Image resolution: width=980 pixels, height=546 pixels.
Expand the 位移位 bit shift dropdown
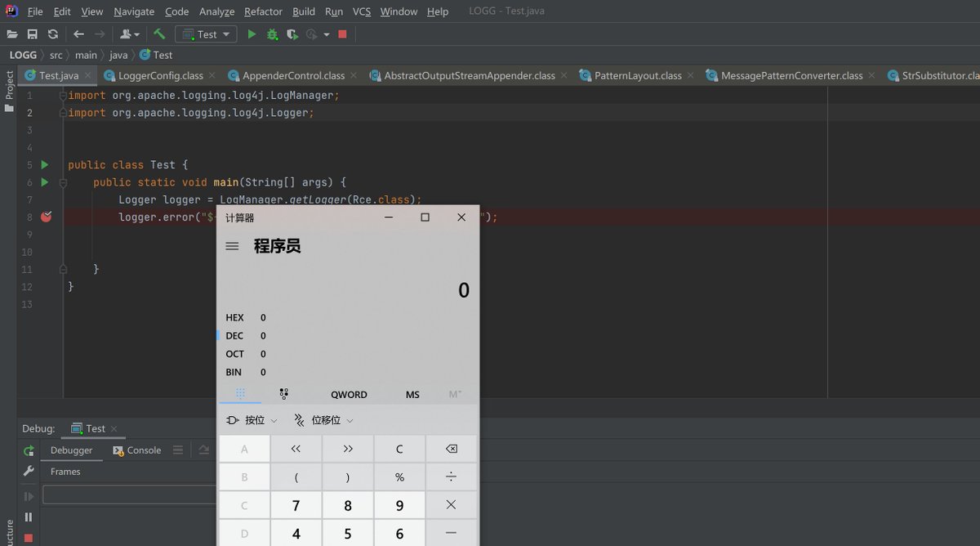[x=323, y=420]
